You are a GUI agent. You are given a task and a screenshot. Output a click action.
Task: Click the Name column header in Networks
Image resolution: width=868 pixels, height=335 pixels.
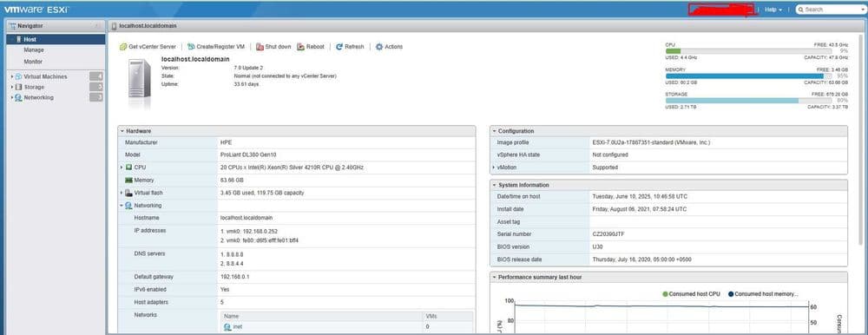[322, 316]
